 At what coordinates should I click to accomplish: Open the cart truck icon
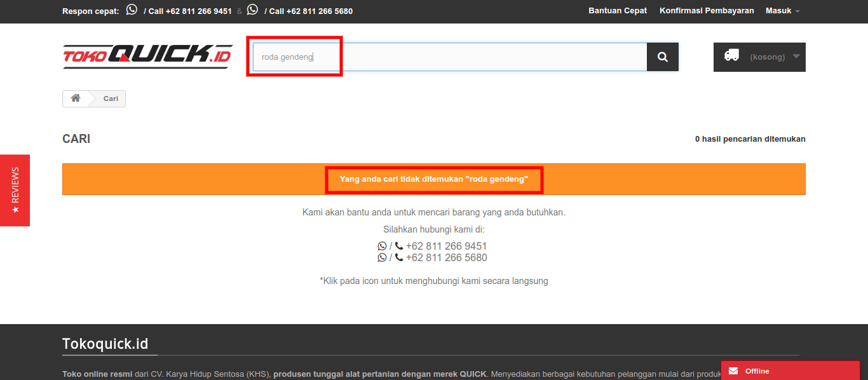(x=731, y=55)
